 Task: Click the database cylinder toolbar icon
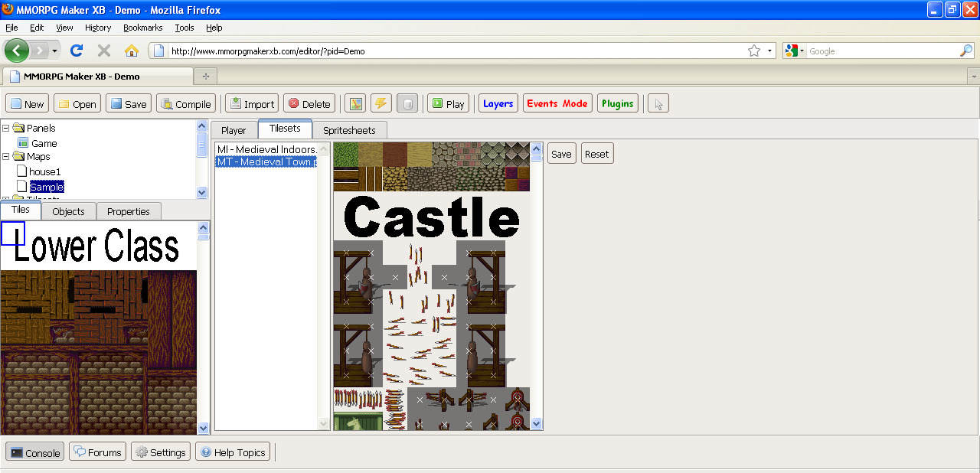[x=407, y=103]
